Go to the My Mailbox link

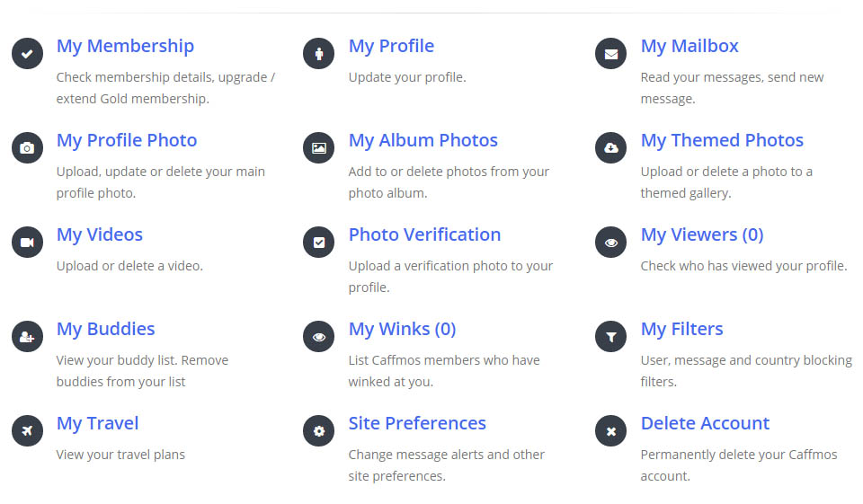690,46
